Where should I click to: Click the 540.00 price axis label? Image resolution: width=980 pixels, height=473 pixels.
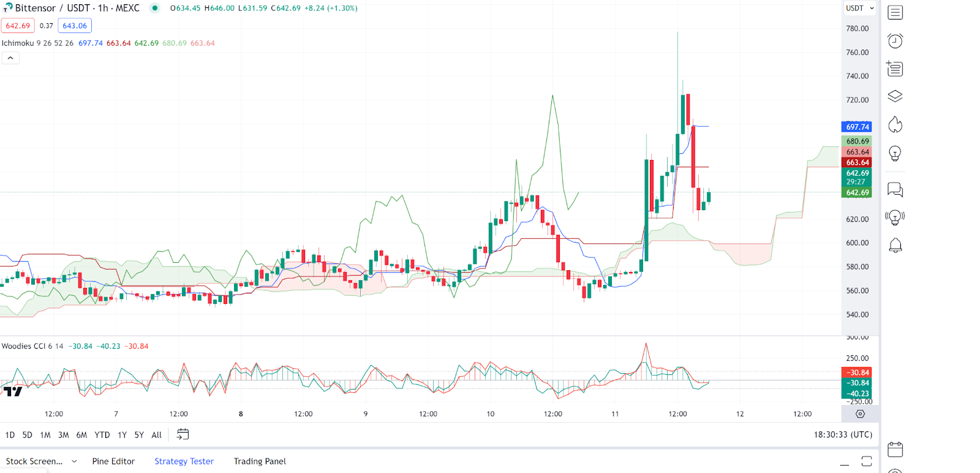[857, 315]
